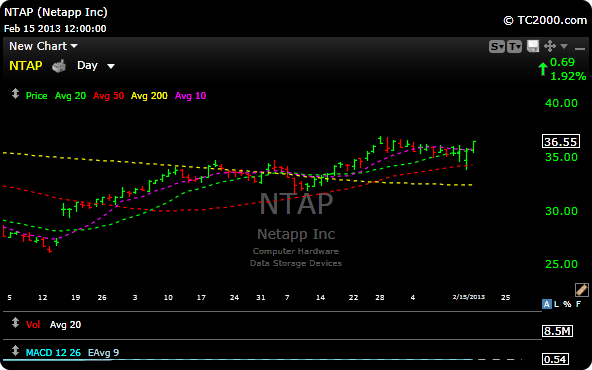Select the Price indicator label

(x=37, y=96)
